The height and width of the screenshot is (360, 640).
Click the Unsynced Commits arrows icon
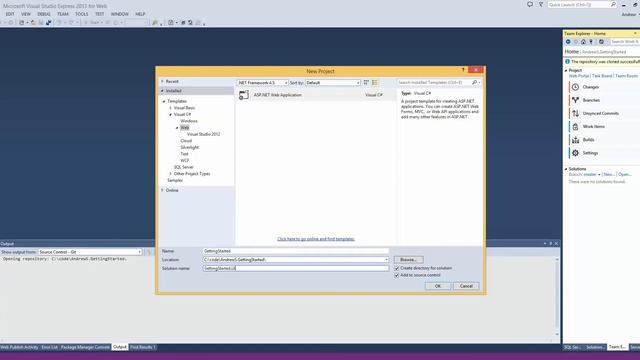[x=575, y=113]
